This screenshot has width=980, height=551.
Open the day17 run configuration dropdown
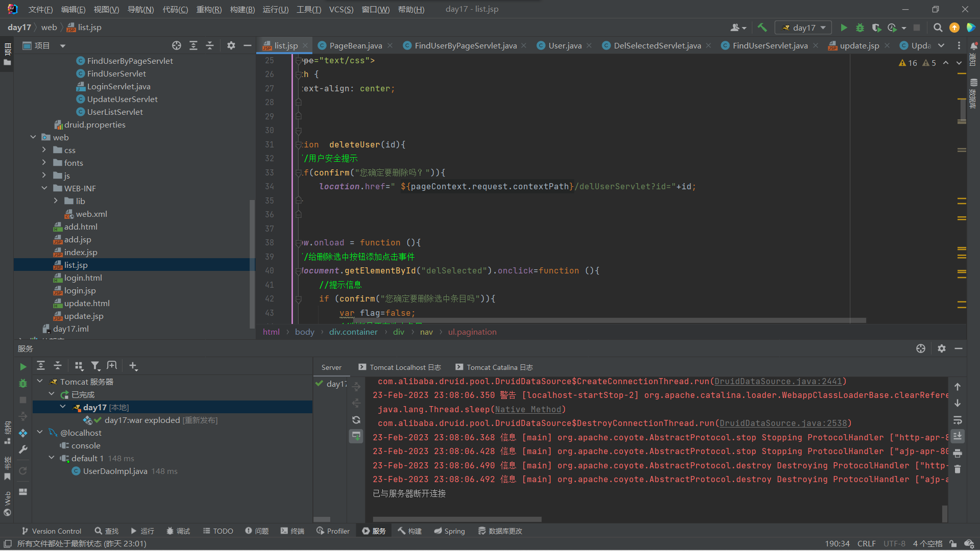(803, 28)
